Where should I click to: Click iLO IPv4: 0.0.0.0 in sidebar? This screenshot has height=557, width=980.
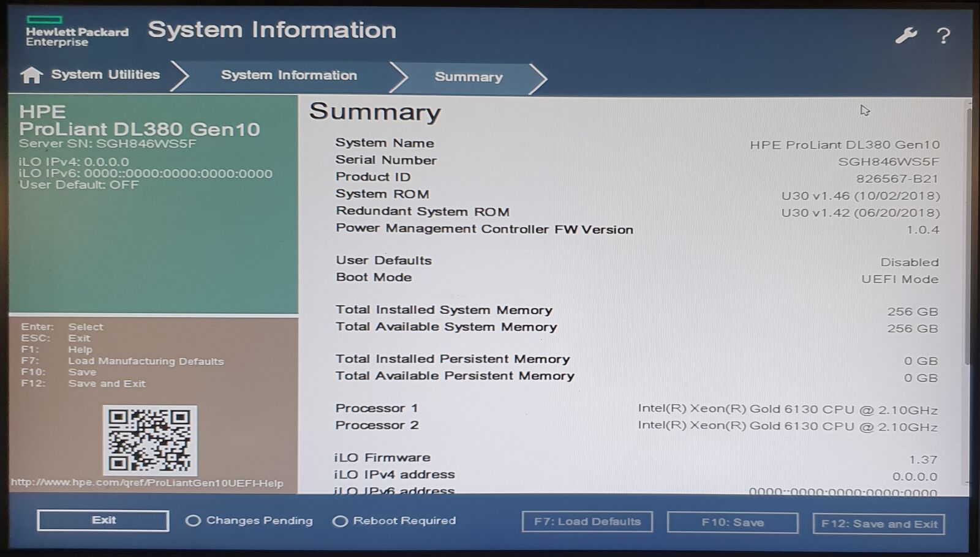[x=74, y=162]
